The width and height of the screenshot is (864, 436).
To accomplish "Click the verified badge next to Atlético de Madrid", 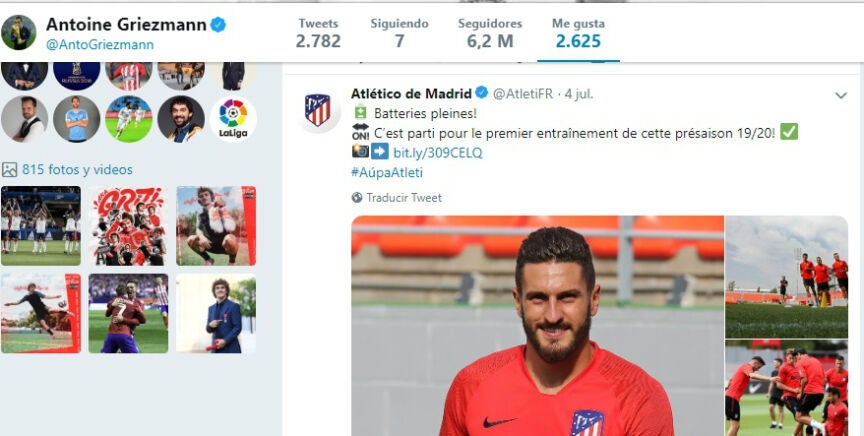I will [482, 93].
